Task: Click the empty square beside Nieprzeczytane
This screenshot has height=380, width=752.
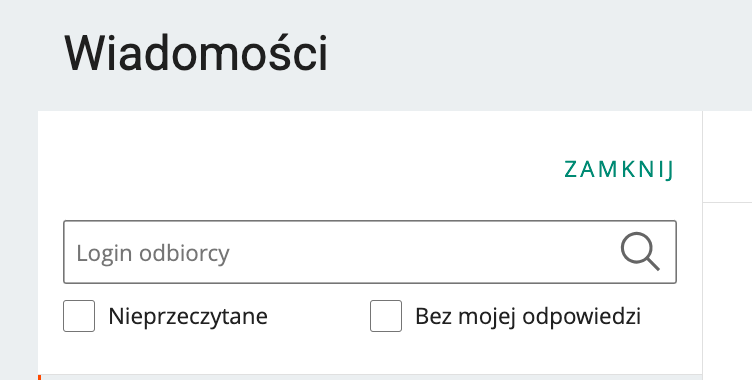Action: 79,316
